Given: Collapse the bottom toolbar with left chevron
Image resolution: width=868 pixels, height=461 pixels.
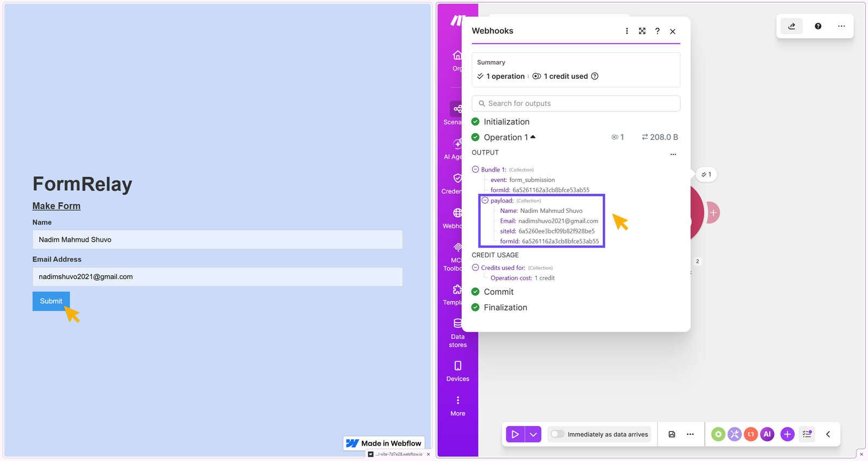Looking at the screenshot, I should point(828,434).
